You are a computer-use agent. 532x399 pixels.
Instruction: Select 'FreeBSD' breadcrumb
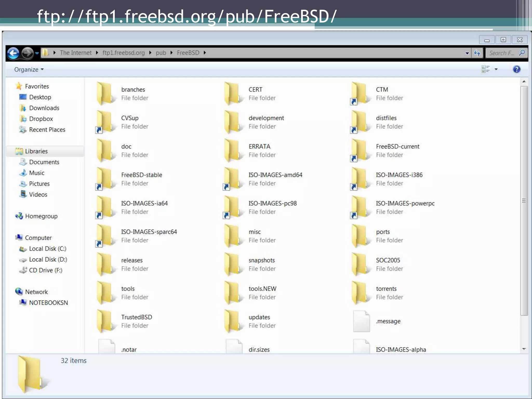(188, 53)
